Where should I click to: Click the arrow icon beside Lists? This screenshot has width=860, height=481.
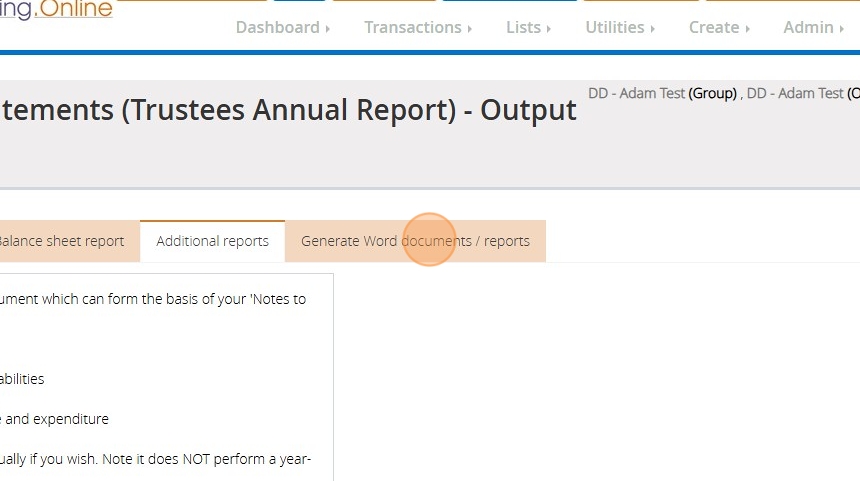pyautogui.click(x=549, y=29)
